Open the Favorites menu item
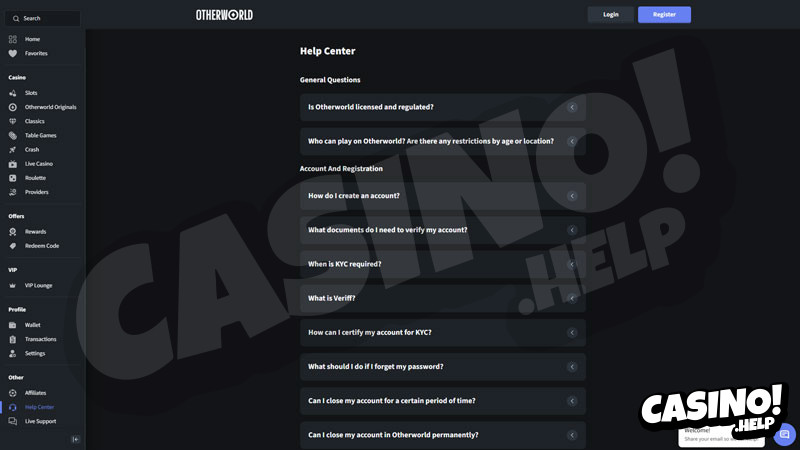The width and height of the screenshot is (800, 450). tap(36, 54)
